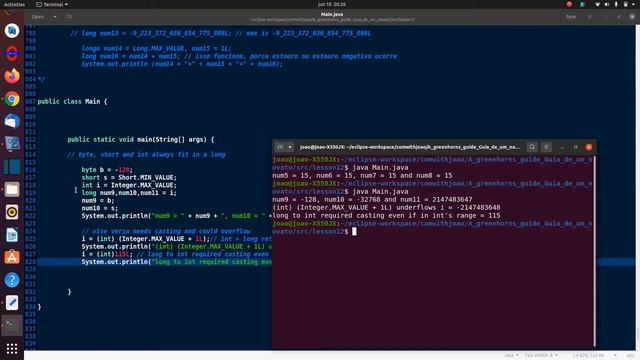Image resolution: width=640 pixels, height=360 pixels.
Task: Click 'i = (int)115L;' code line
Action: click(x=107, y=254)
